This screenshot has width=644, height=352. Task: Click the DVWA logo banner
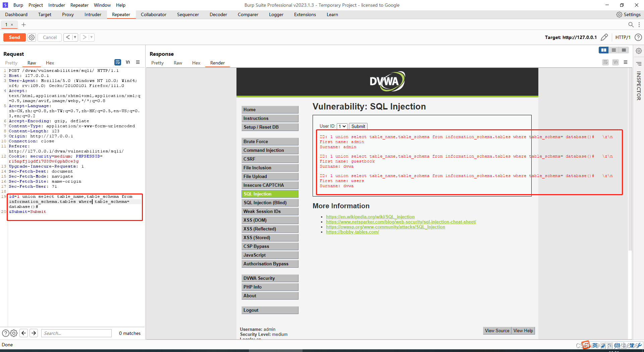(x=387, y=82)
